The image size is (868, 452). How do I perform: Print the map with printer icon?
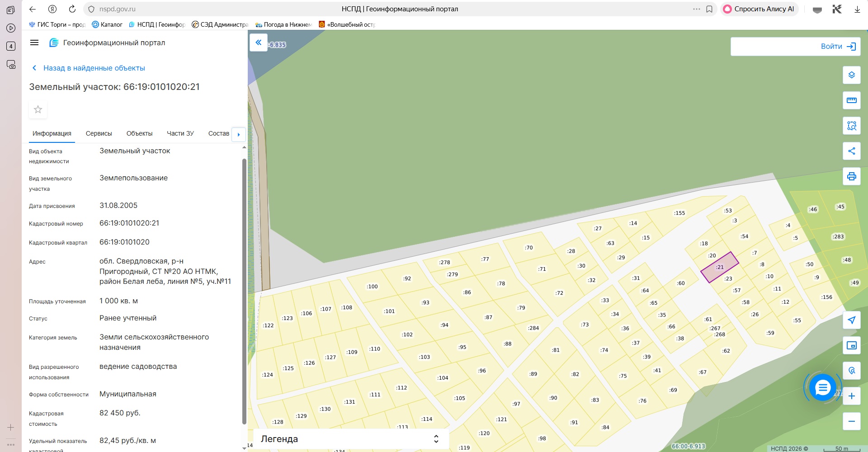pos(851,176)
